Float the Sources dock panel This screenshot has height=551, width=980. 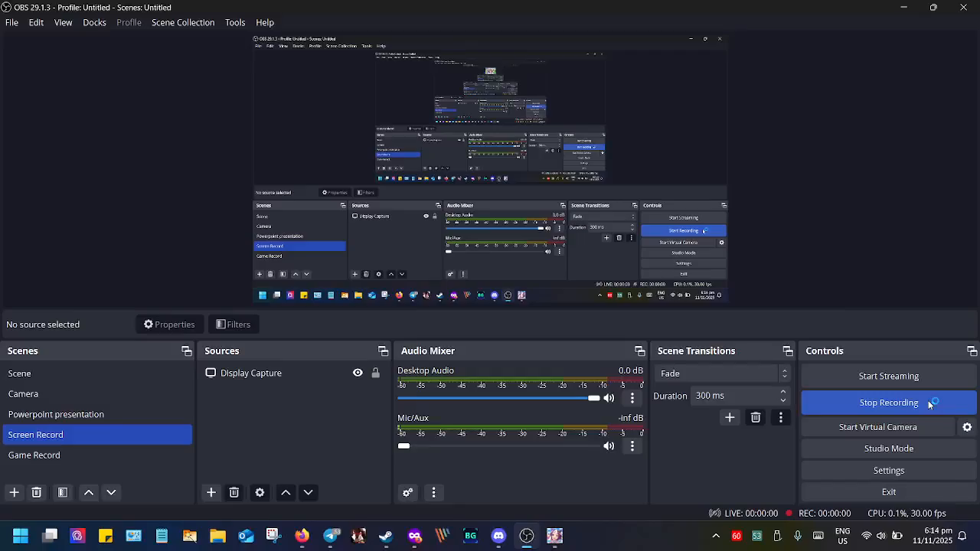383,351
